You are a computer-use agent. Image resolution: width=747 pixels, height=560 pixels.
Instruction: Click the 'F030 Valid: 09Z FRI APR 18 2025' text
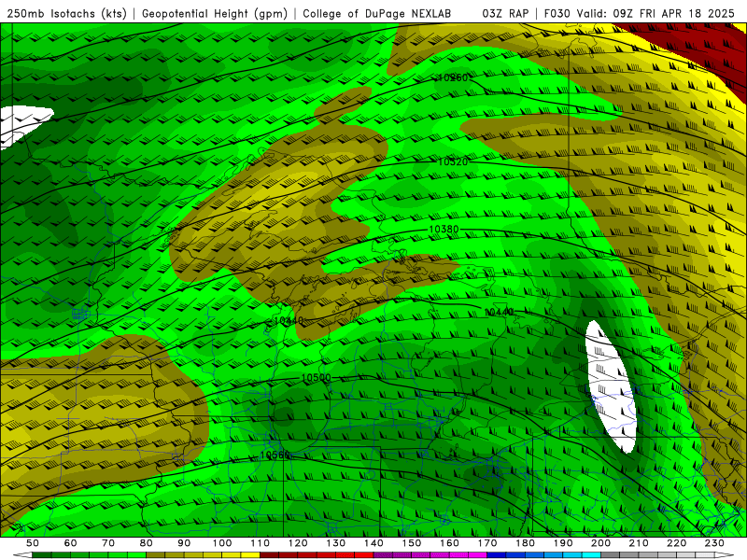click(640, 14)
